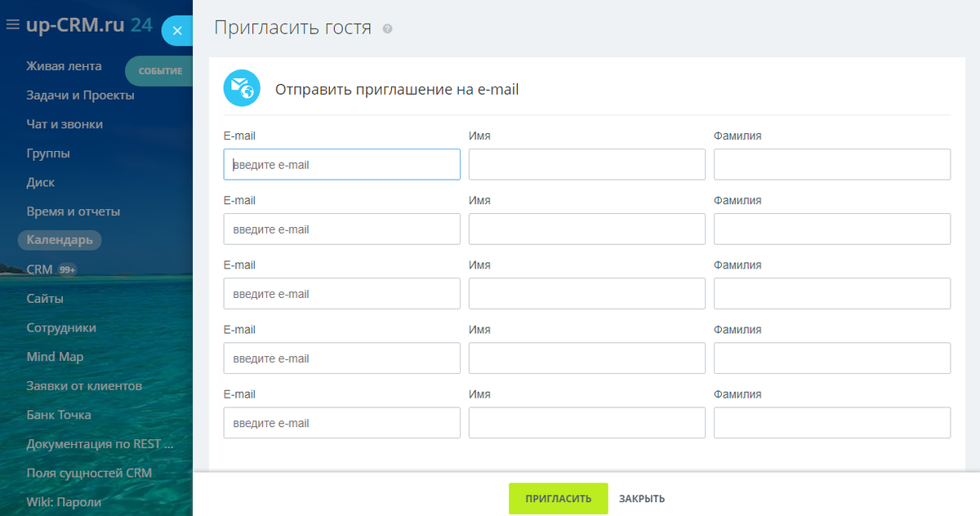Click the fourth row Имя field

(587, 358)
